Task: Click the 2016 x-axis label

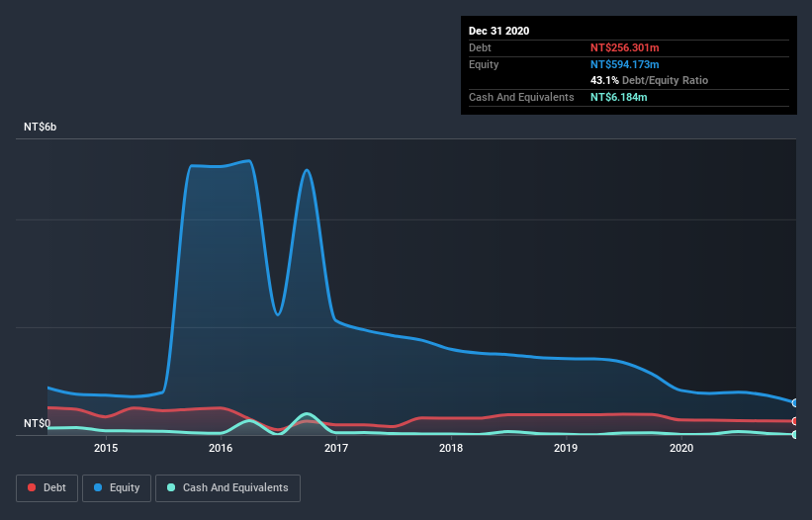Action: click(x=221, y=448)
